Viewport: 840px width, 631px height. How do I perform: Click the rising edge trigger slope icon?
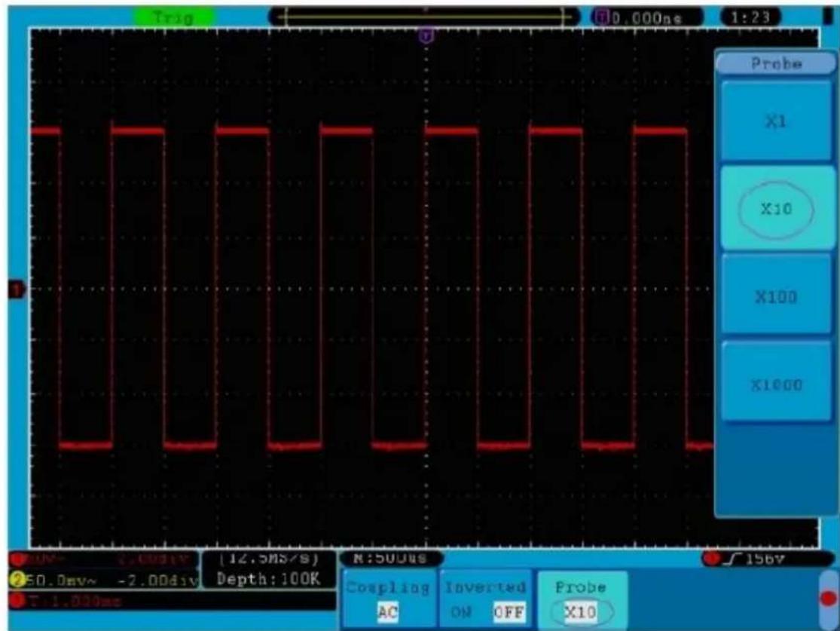tap(733, 559)
